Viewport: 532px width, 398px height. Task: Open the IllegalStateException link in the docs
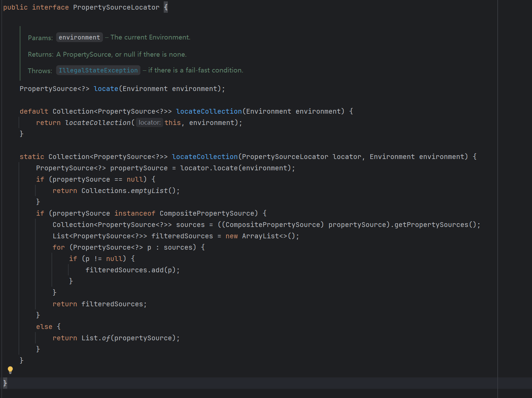pyautogui.click(x=98, y=70)
